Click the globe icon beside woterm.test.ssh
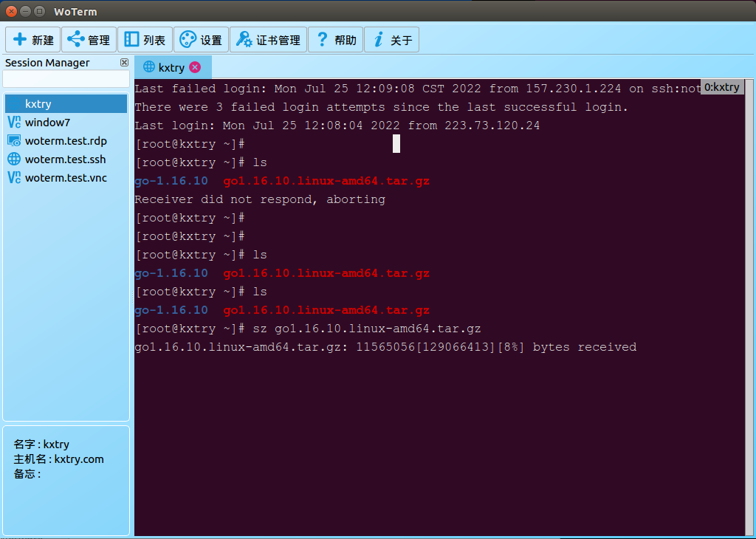Screen dimensions: 756x539 (x=14, y=159)
